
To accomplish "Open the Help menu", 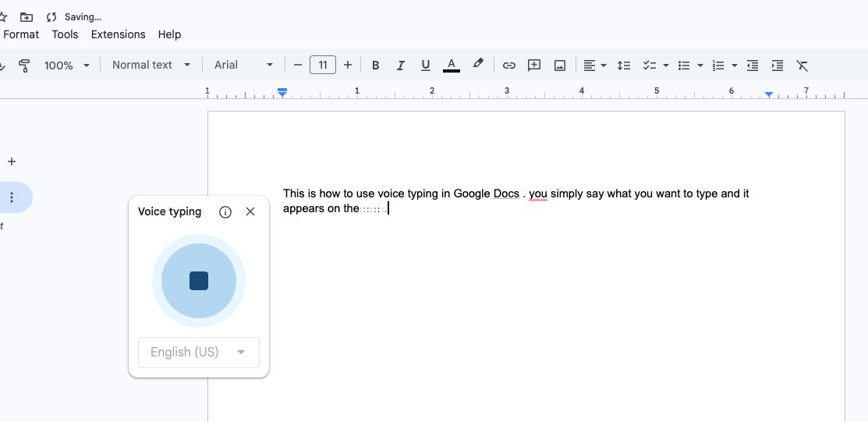I will (x=169, y=34).
